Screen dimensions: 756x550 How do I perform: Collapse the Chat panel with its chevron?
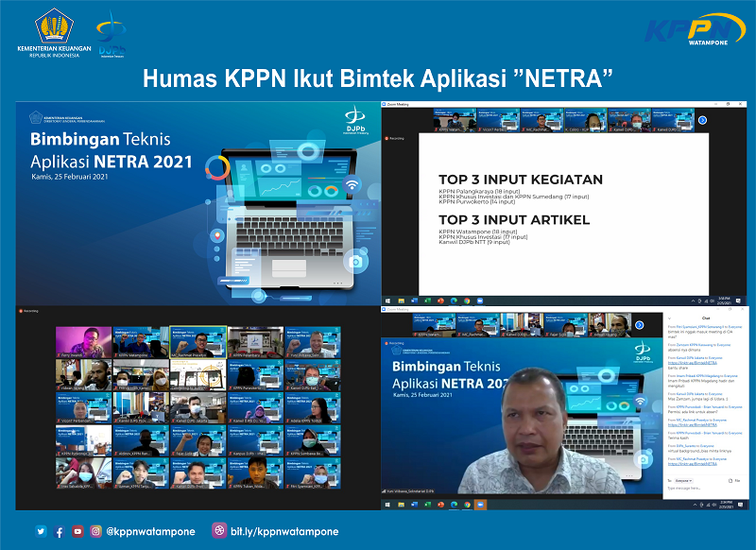pos(670,318)
